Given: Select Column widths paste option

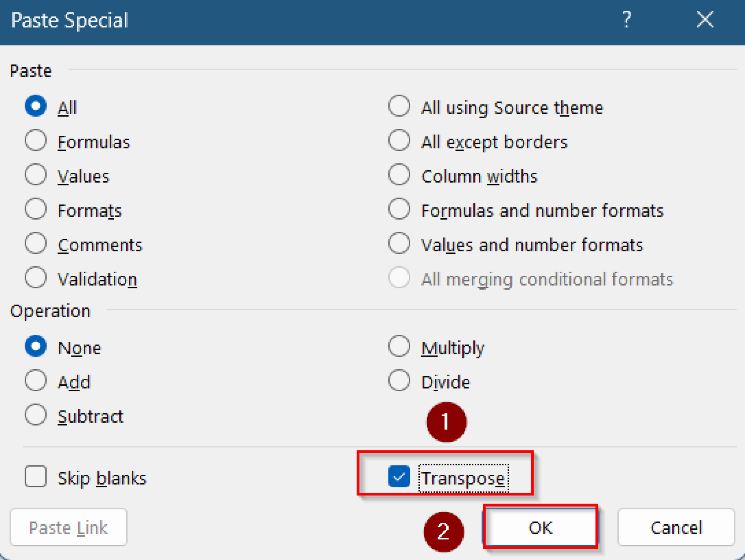Looking at the screenshot, I should coord(399,175).
